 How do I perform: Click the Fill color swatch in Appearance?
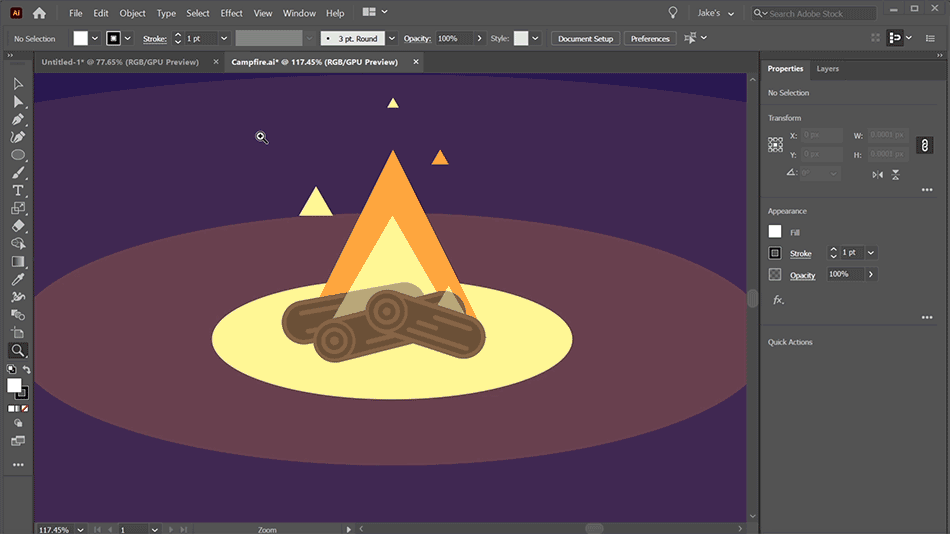pyautogui.click(x=775, y=232)
